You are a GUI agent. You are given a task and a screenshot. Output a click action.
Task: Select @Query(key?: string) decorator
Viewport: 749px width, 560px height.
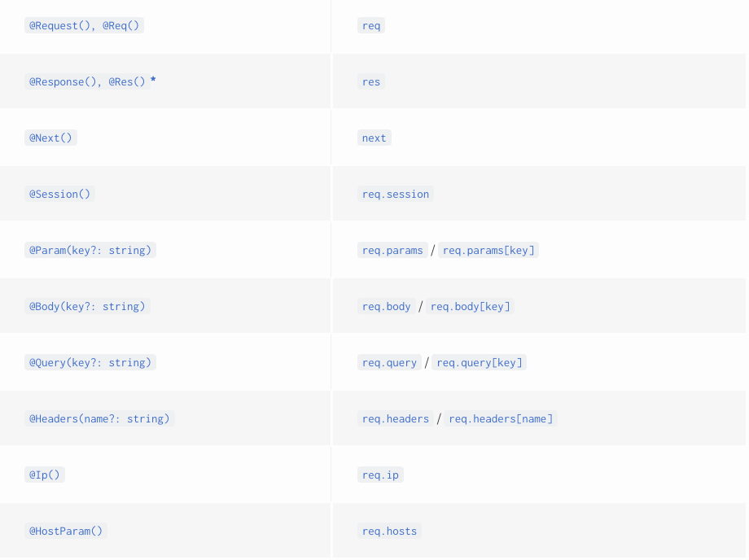[90, 363]
